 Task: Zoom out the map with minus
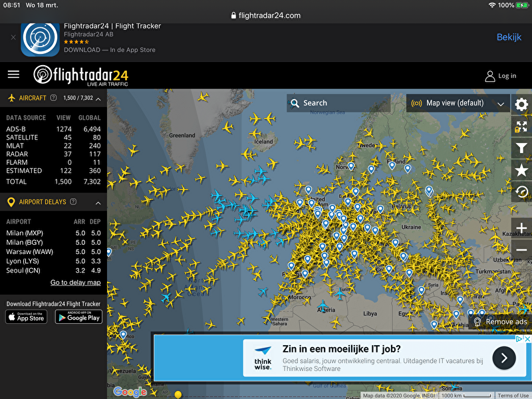[x=521, y=250]
